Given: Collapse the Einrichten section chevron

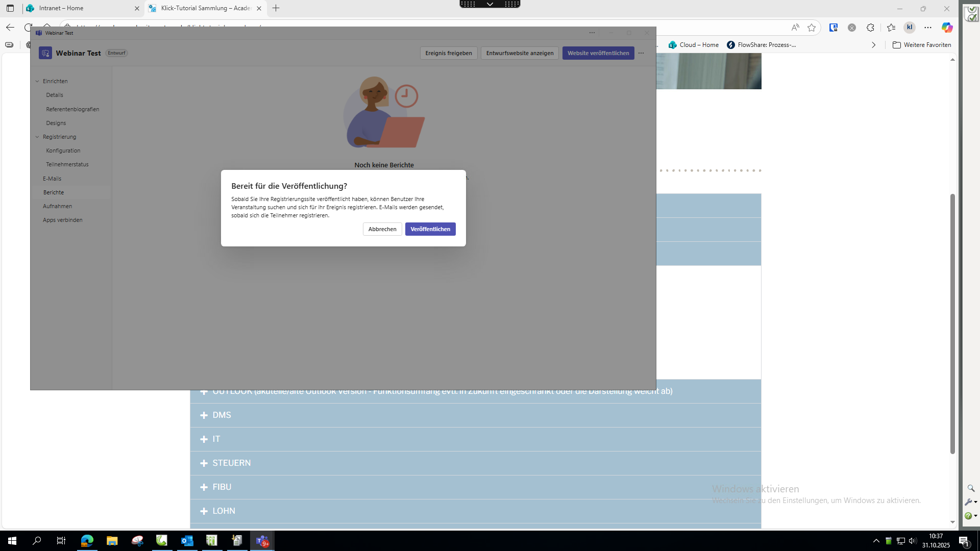Looking at the screenshot, I should coord(37,81).
